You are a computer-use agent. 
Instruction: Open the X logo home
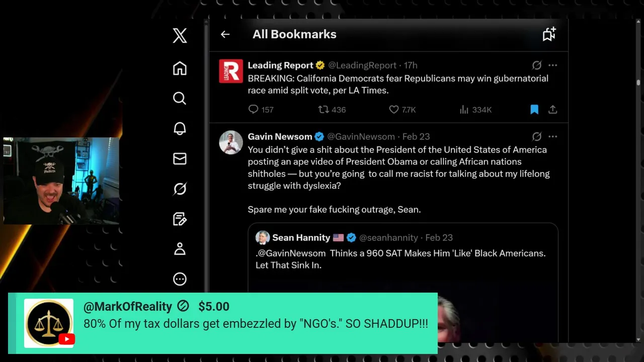coord(180,35)
